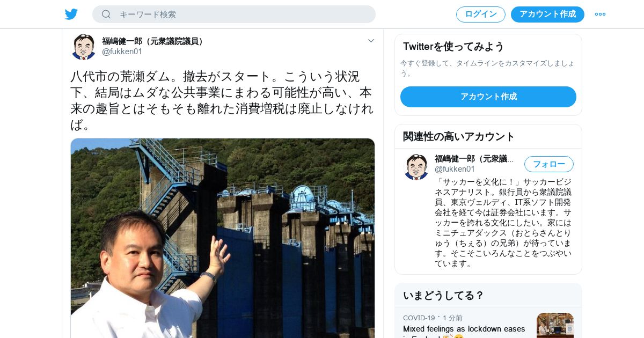Viewport: 644px width, 338px height.
Task: Click the Twitter bird logo
Action: point(71,14)
